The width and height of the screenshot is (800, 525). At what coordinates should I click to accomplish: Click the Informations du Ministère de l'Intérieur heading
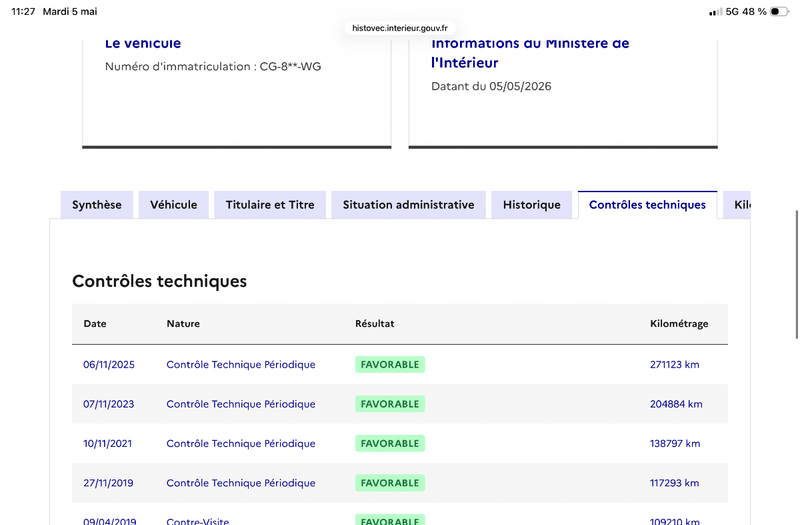(530, 53)
